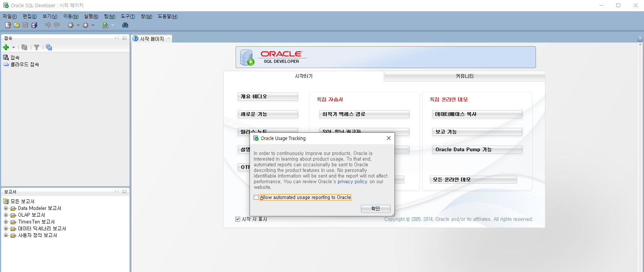Select 데이터 딕셔너리 보고서 in the reports tree
The width and height of the screenshot is (644, 272).
pos(42,228)
